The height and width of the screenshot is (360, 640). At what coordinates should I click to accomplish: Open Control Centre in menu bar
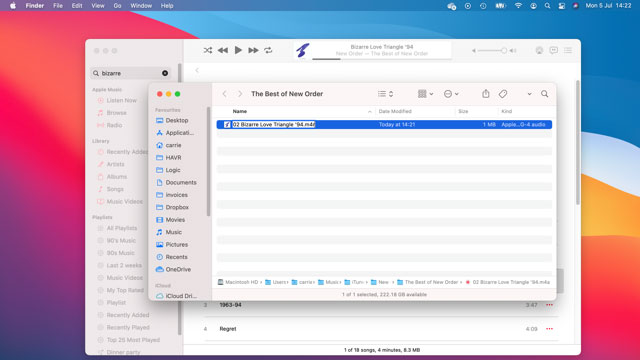click(x=562, y=6)
